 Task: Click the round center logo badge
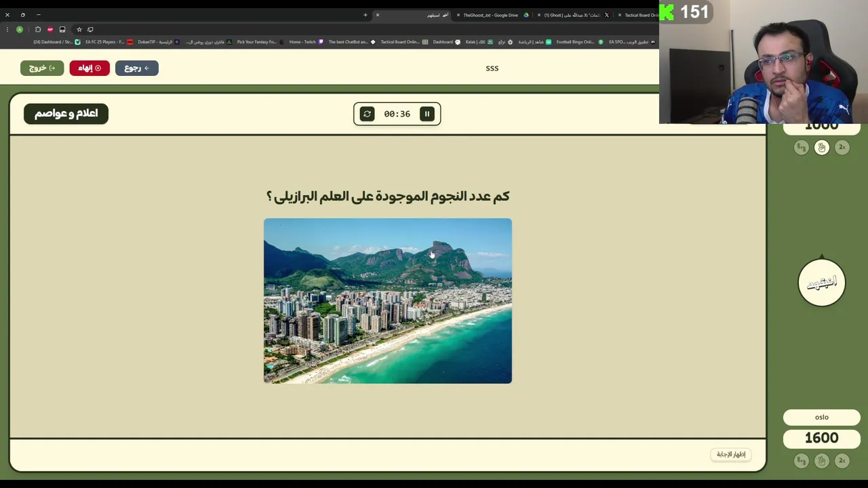pos(822,283)
